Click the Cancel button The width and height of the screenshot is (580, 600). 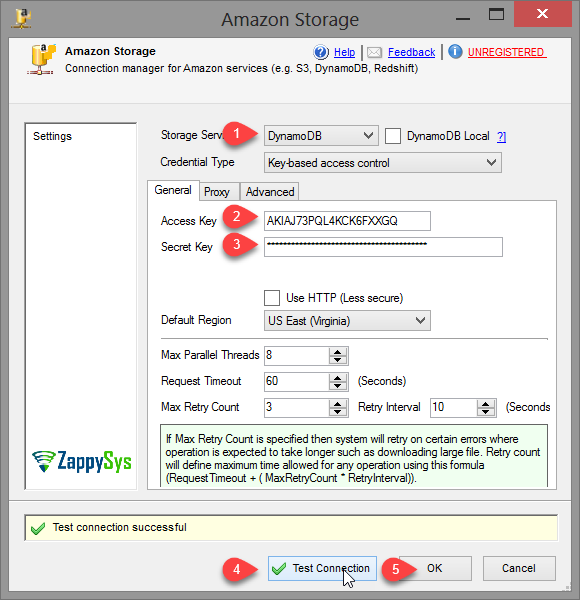point(519,568)
